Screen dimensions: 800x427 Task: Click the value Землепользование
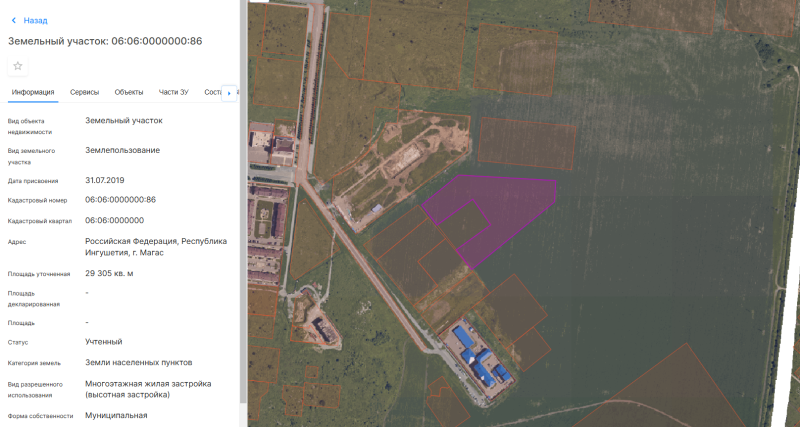coord(122,150)
